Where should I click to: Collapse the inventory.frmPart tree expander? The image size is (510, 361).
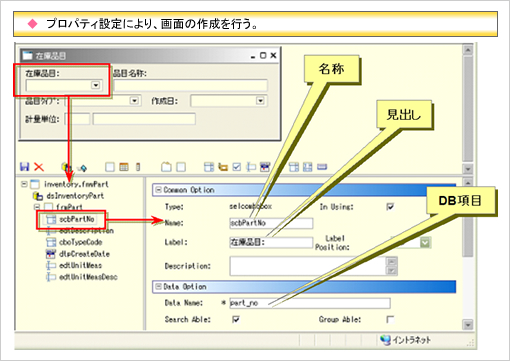coord(24,184)
